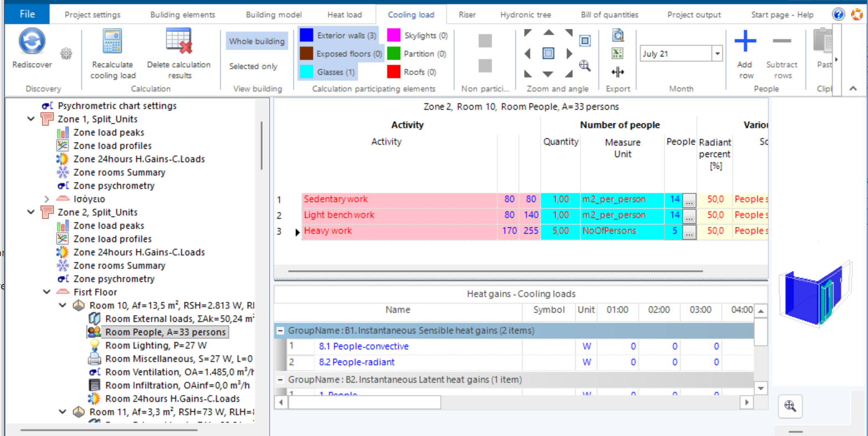Viewport: 868px width, 436px height.
Task: Click the zoom extents magnifier in ribbon
Action: click(585, 65)
